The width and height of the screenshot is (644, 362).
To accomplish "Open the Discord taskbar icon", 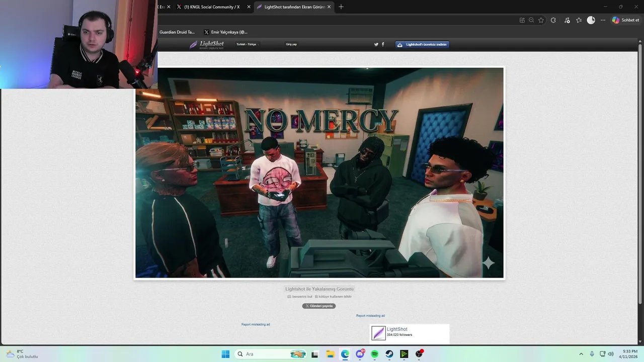I will click(360, 354).
